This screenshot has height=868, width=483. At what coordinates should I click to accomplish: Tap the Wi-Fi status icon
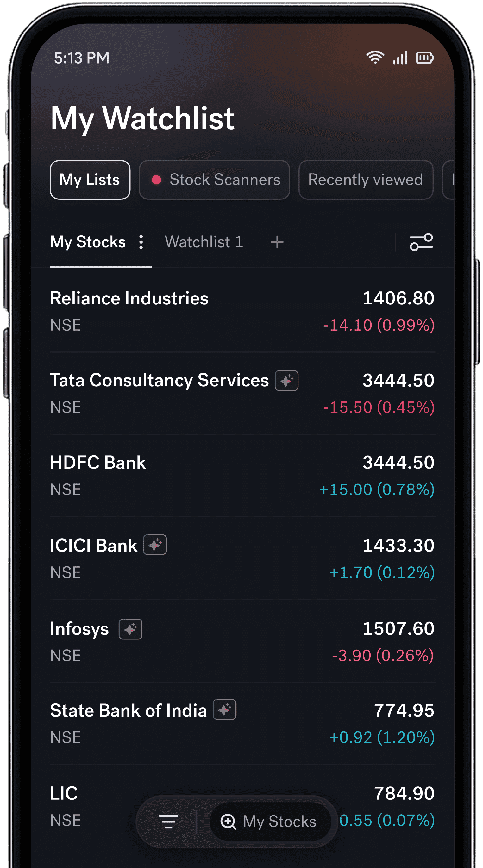point(375,58)
